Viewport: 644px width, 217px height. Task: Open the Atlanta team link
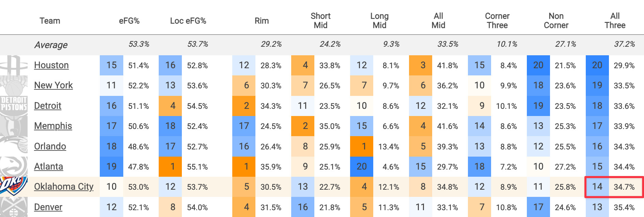[49, 167]
